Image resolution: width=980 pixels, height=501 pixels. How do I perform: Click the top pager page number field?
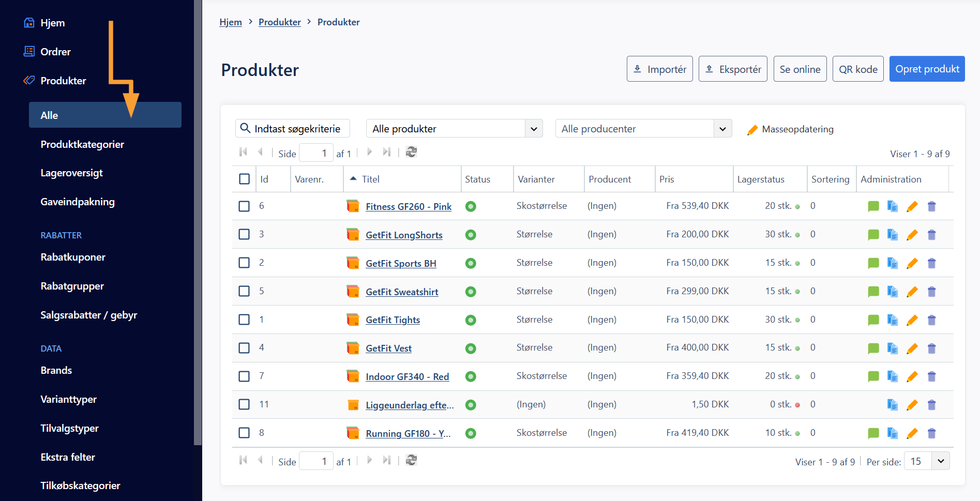tap(316, 153)
